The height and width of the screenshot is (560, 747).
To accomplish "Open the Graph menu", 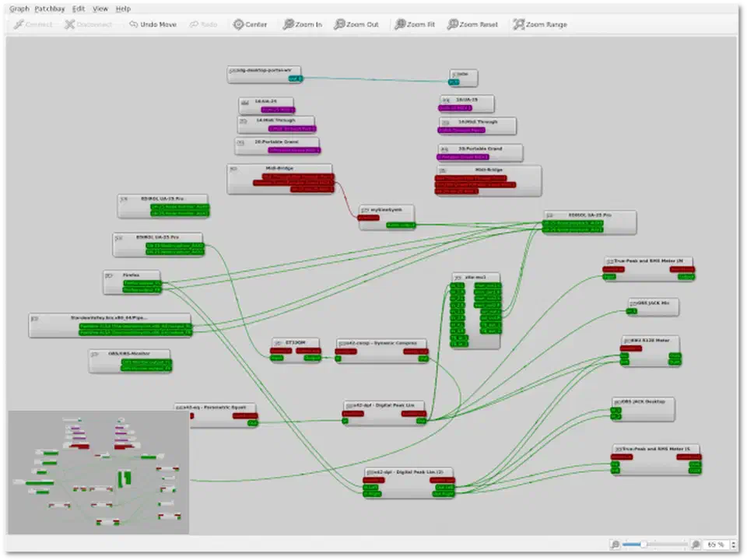I will [19, 9].
